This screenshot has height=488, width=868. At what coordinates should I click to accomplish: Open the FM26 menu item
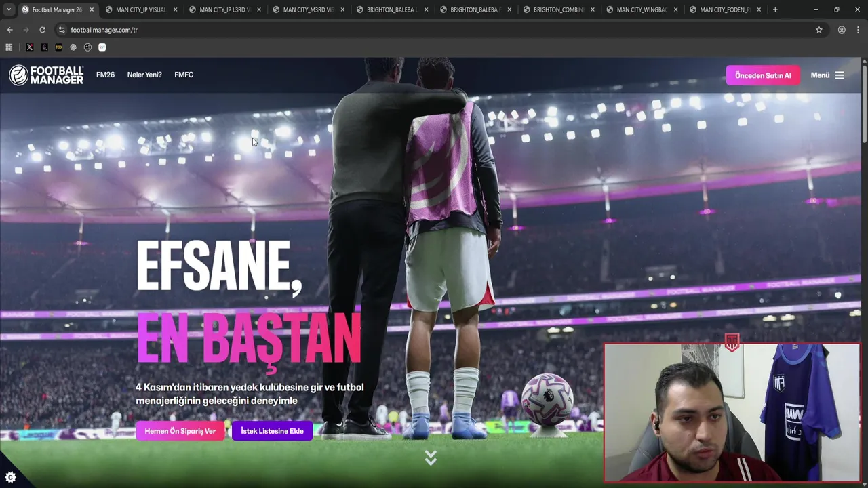click(105, 75)
